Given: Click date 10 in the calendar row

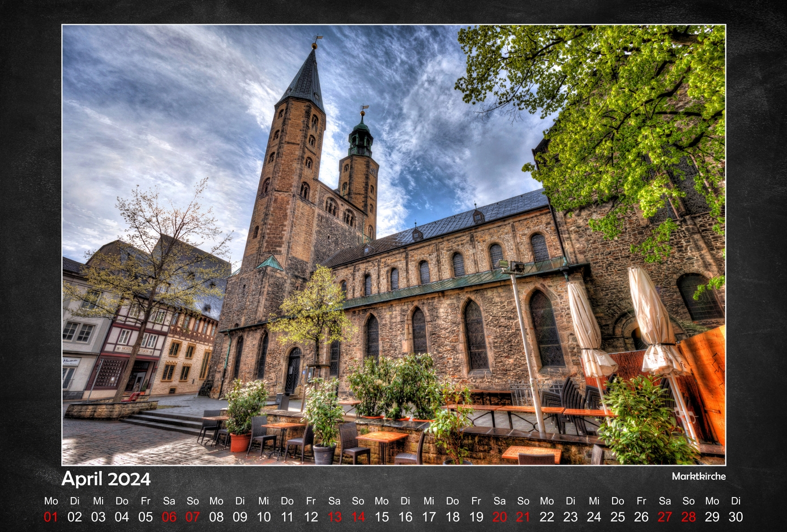Looking at the screenshot, I should coord(264,516).
